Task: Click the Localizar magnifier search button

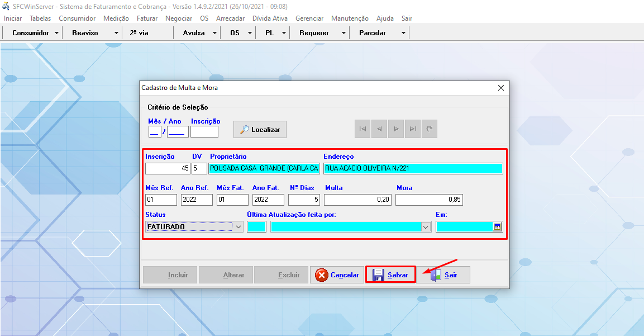Action: coord(260,129)
